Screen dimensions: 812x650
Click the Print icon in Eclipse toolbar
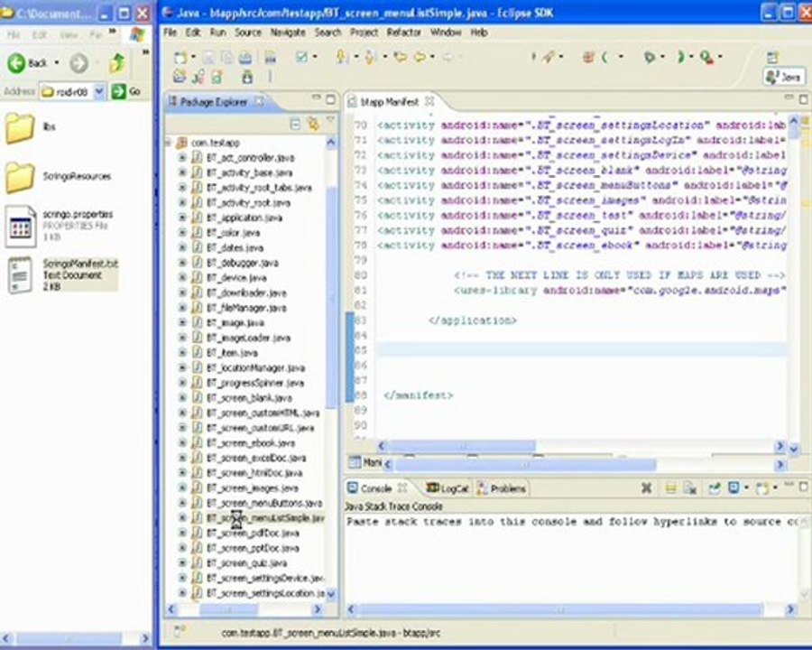(x=245, y=58)
